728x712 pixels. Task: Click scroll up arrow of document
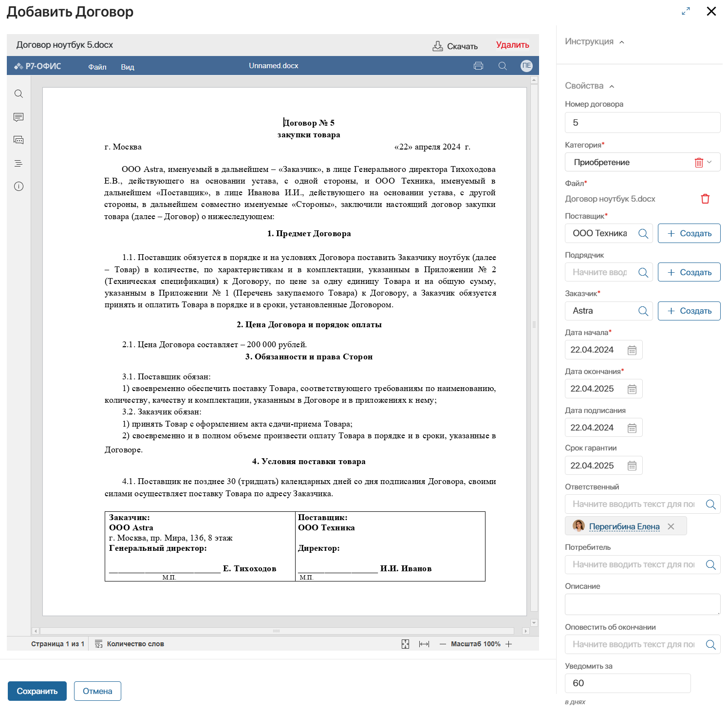534,79
